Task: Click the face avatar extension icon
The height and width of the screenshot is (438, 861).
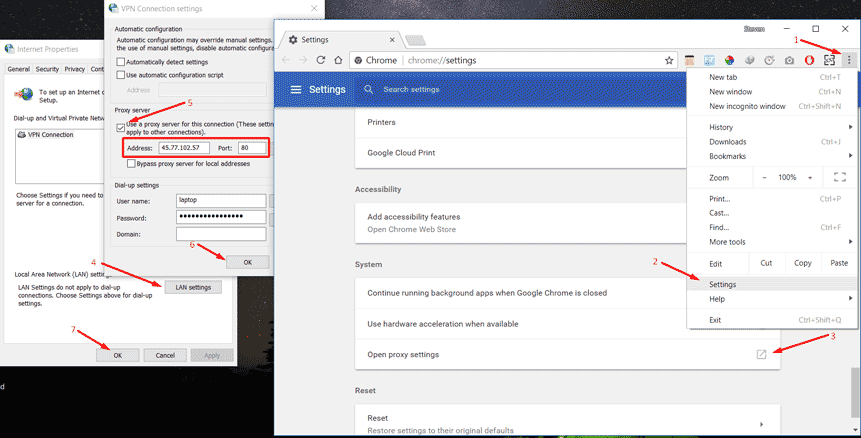Action: (689, 60)
